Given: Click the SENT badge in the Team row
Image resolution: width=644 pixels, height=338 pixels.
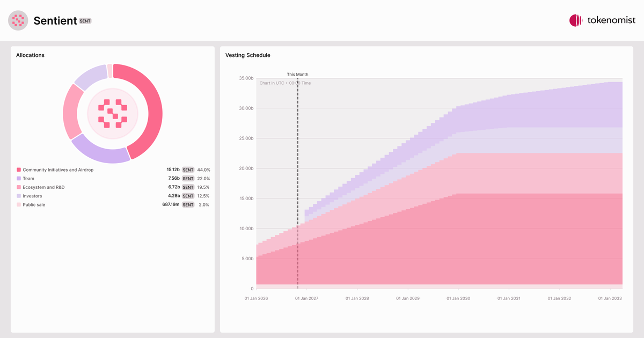Looking at the screenshot, I should 188,179.
